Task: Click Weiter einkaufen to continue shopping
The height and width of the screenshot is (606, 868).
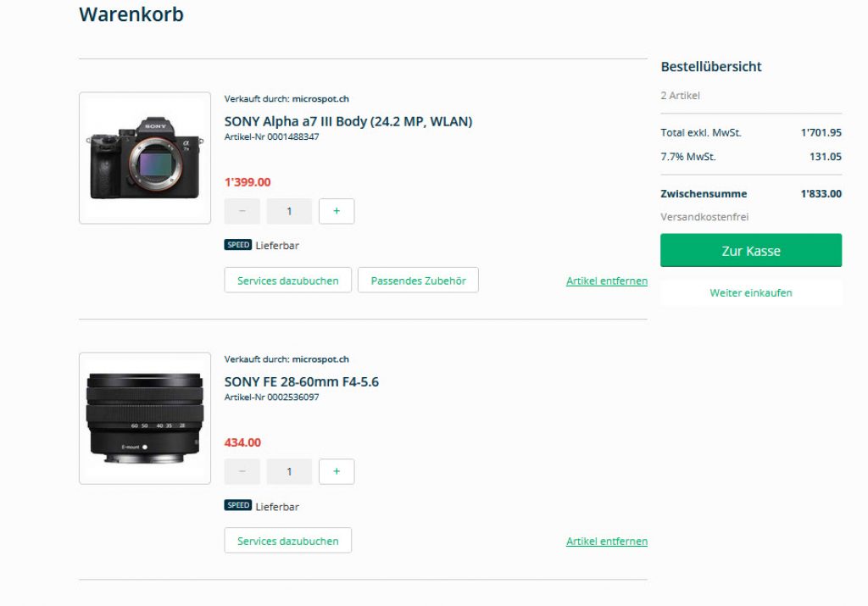Action: pyautogui.click(x=750, y=292)
